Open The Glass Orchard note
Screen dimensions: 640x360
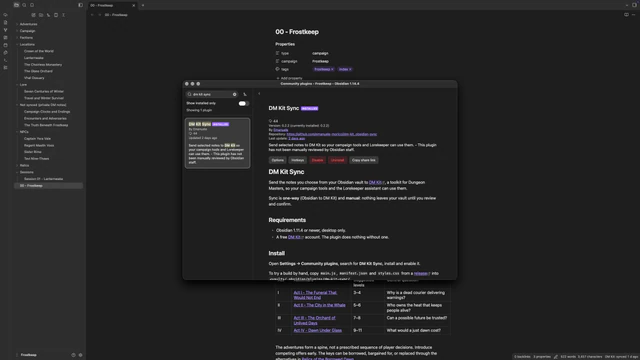pyautogui.click(x=38, y=71)
